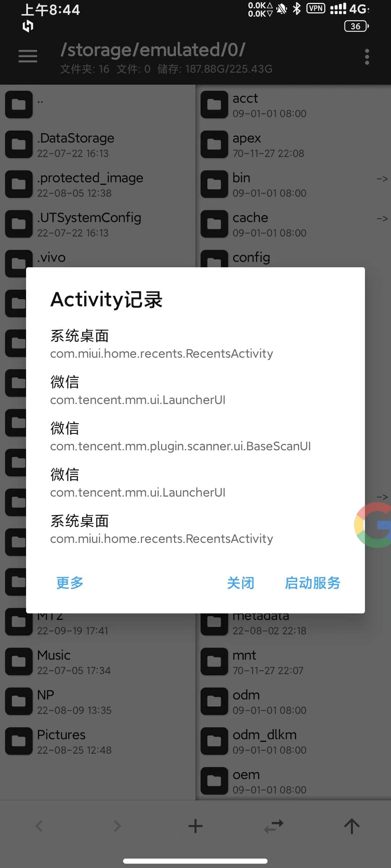
Task: Tap the back chevron in bottom bar
Action: [39, 826]
